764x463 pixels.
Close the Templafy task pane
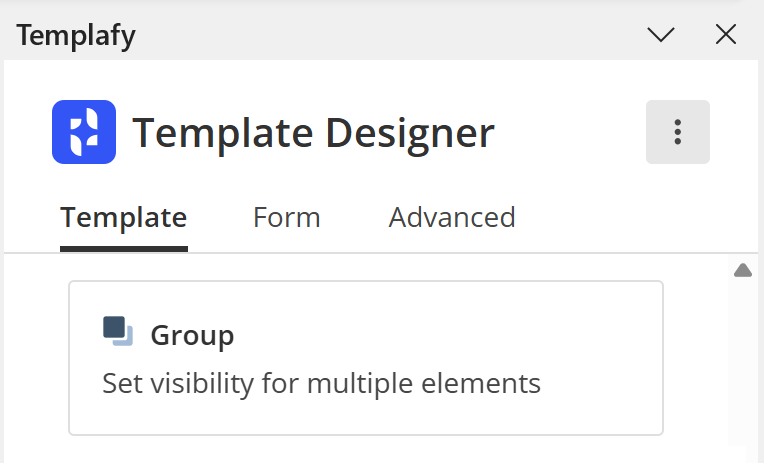tap(726, 35)
